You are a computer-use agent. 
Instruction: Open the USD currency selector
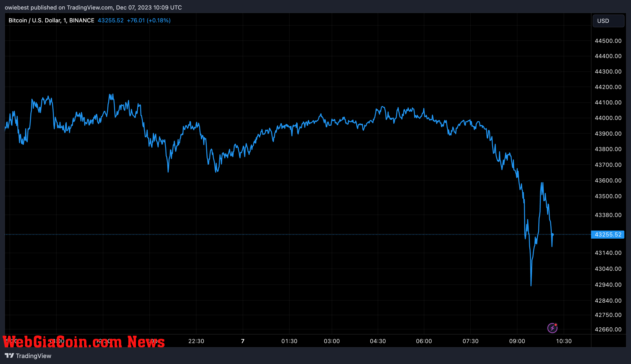point(608,21)
